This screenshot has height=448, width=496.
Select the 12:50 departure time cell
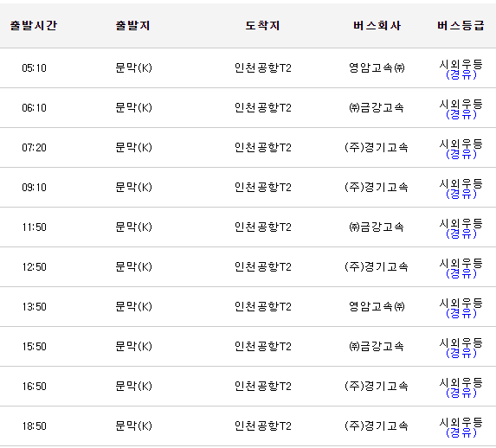click(34, 267)
